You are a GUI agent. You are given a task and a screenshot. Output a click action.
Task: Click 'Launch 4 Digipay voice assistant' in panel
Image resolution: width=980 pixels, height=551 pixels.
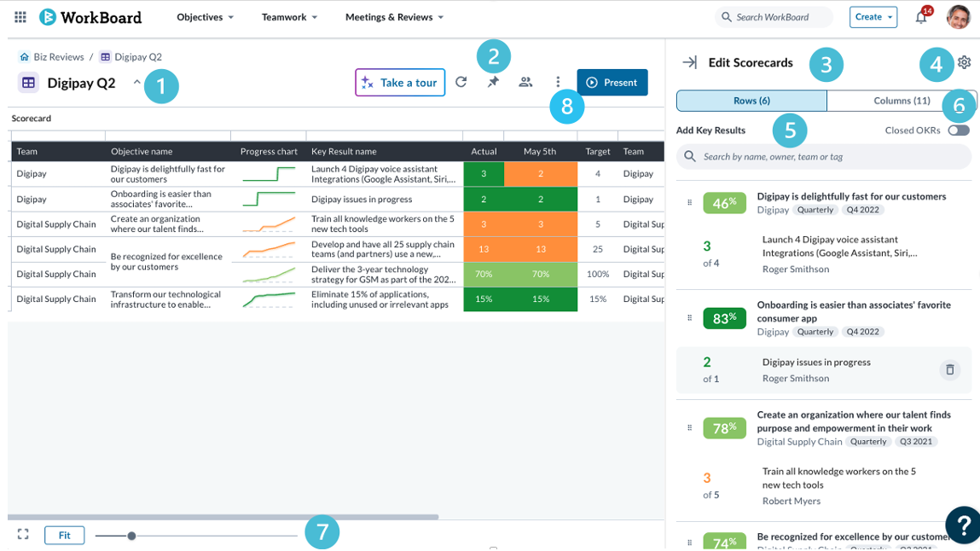840,246
